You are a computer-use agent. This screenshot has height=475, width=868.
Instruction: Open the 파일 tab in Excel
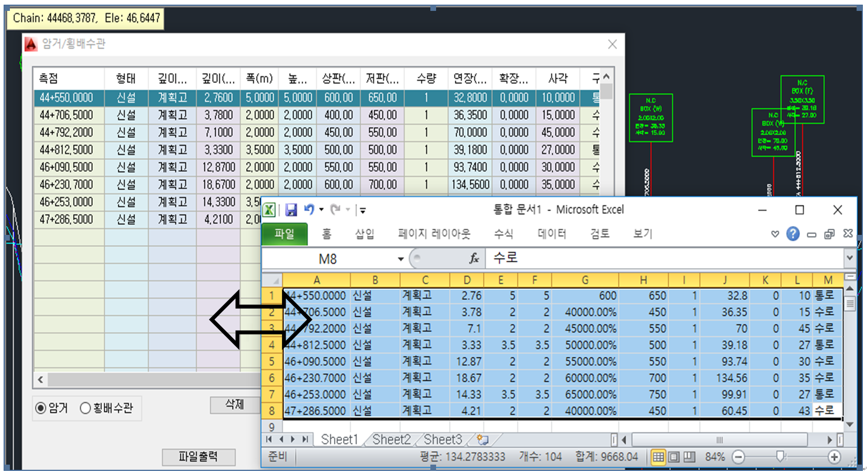284,234
